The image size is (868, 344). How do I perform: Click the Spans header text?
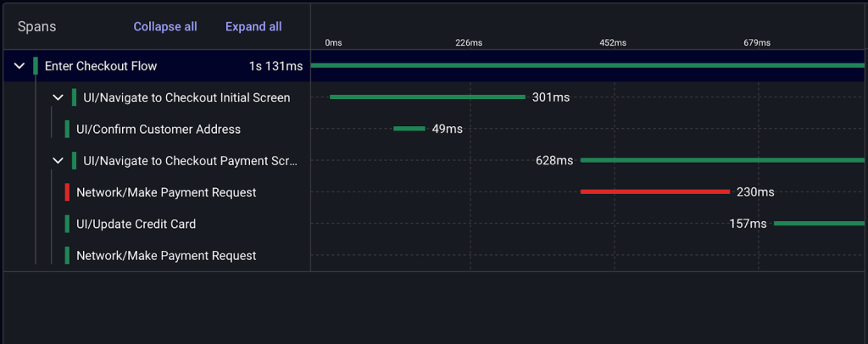pyautogui.click(x=36, y=26)
